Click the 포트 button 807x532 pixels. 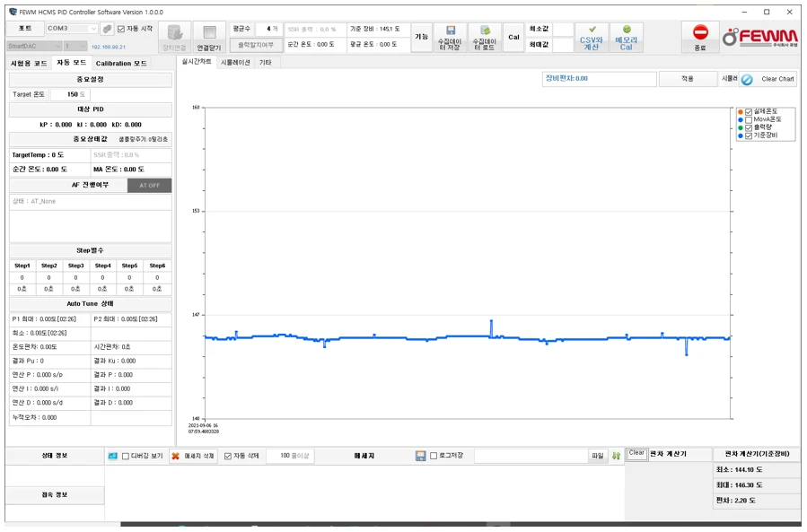(25, 29)
